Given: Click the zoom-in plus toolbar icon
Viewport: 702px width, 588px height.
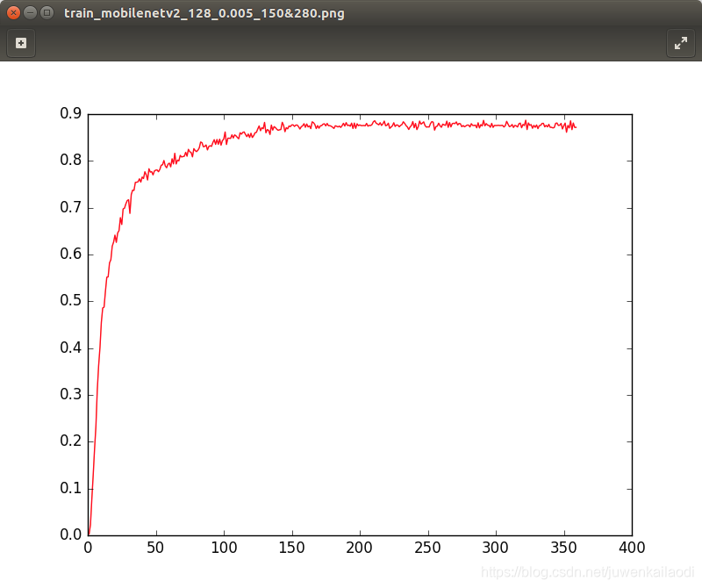Looking at the screenshot, I should [x=21, y=43].
